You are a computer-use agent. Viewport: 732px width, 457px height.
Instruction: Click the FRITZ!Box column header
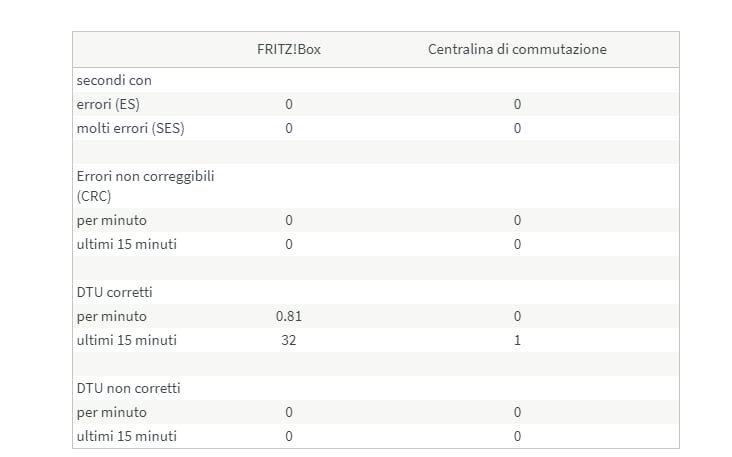[x=288, y=49]
